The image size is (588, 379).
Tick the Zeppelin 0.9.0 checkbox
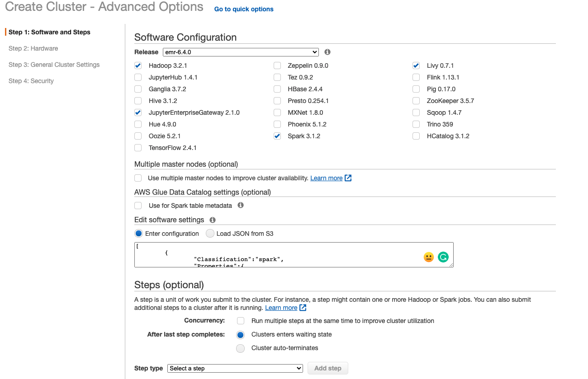(x=277, y=66)
